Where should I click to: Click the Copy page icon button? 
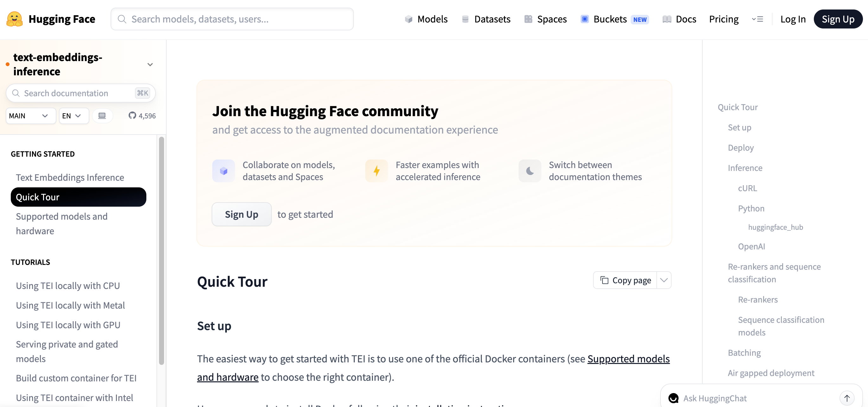604,280
